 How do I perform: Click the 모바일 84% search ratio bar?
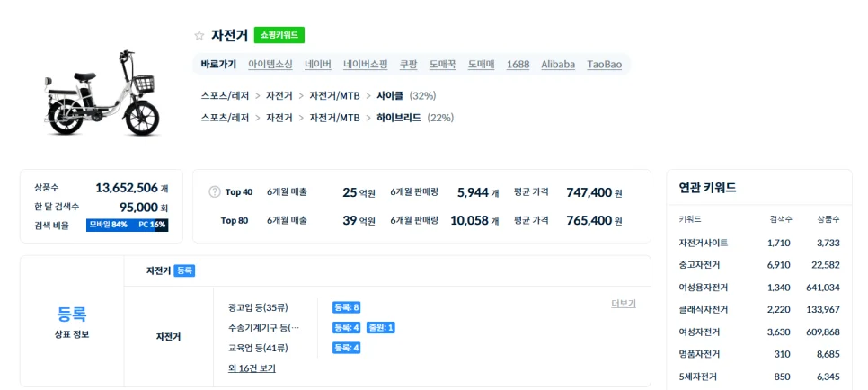coord(110,225)
